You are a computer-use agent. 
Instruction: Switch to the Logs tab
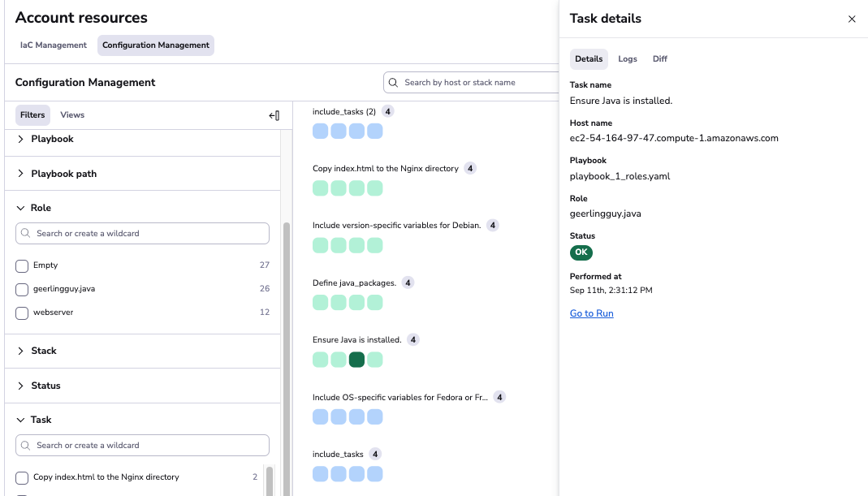point(628,58)
